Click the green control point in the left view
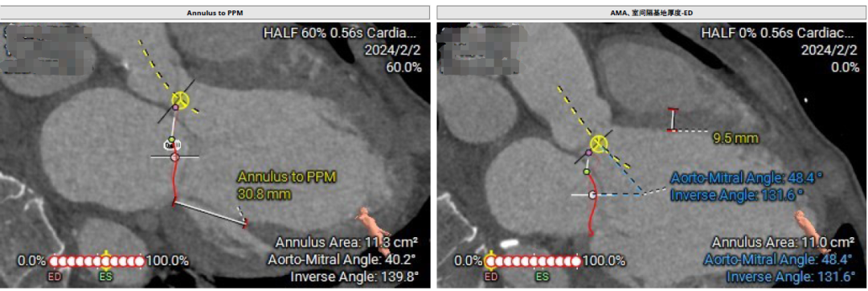The height and width of the screenshot is (291, 868). (x=172, y=139)
